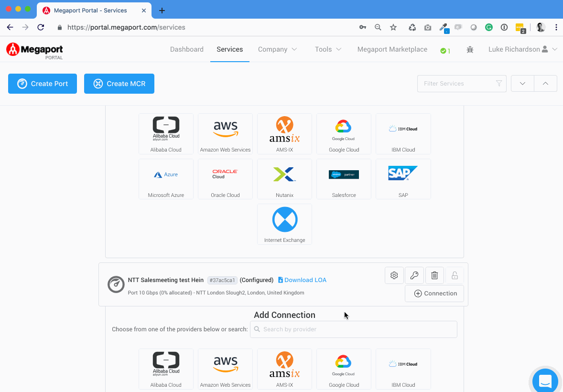Create a new MCR
This screenshot has height=392, width=563.
pos(119,84)
